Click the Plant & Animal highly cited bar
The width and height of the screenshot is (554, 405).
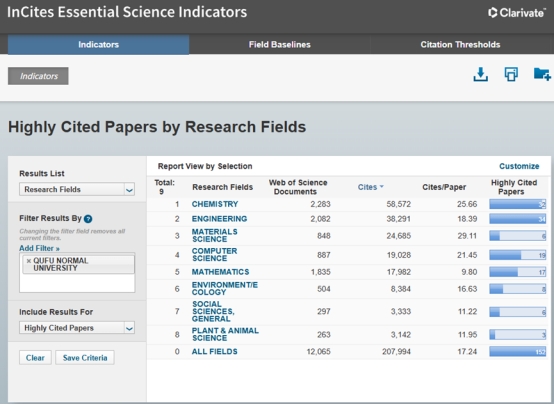(518, 335)
